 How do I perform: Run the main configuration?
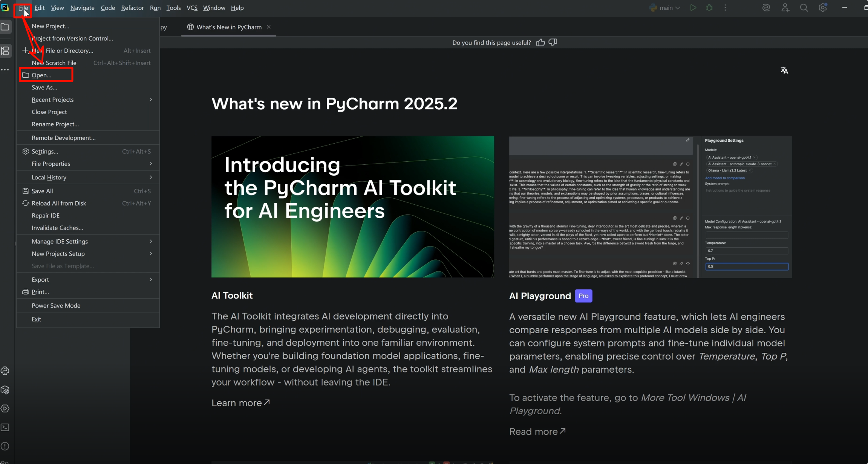click(x=693, y=8)
